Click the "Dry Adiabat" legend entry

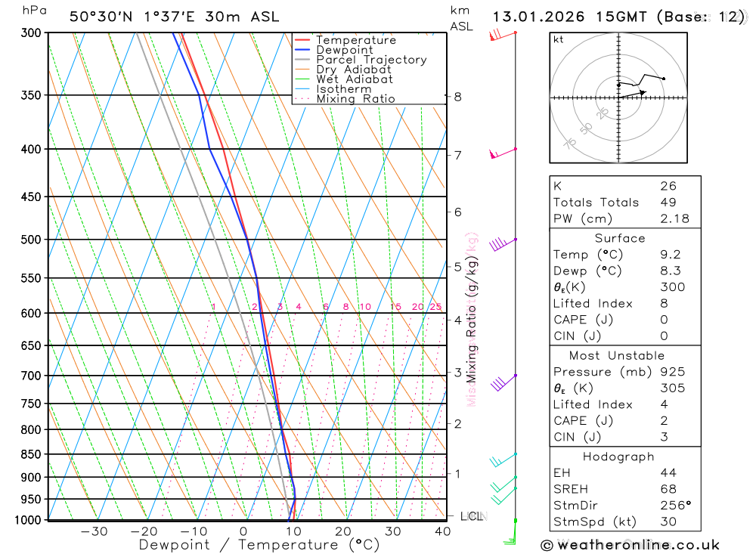(x=353, y=70)
